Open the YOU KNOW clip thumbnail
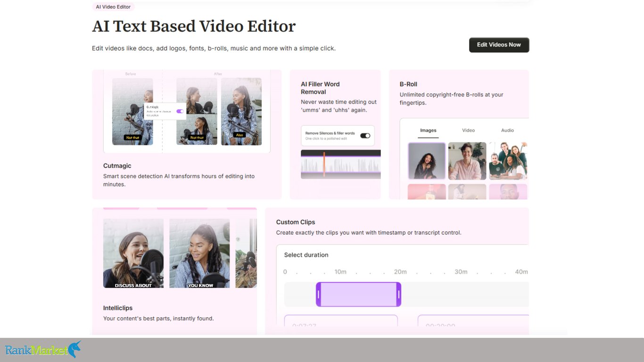 click(x=199, y=253)
